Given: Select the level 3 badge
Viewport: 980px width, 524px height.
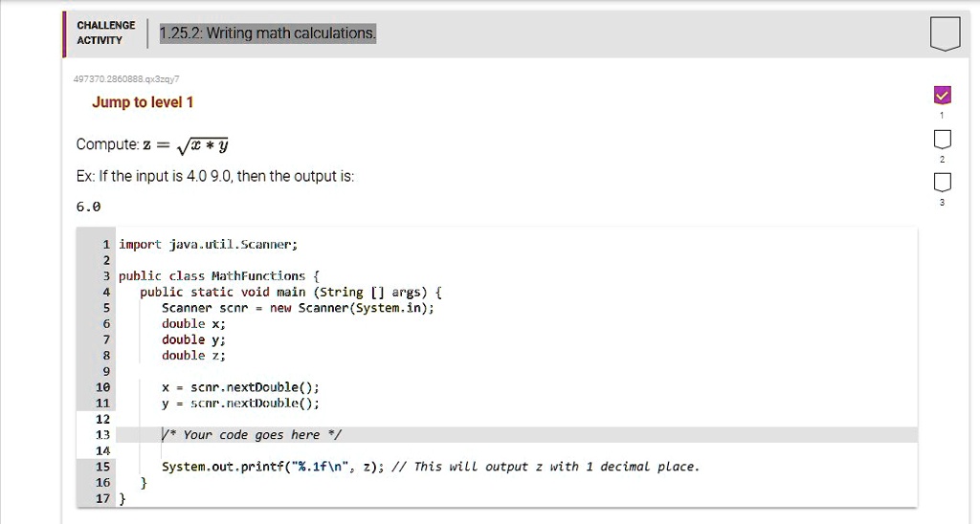Looking at the screenshot, I should pyautogui.click(x=942, y=183).
